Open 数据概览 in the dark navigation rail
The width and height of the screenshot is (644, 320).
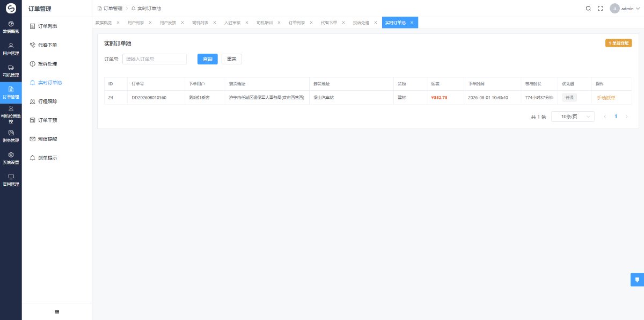point(11,28)
